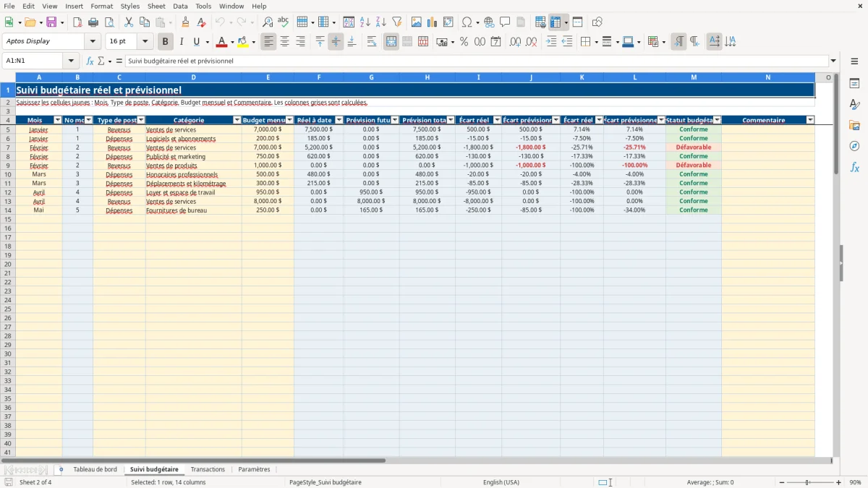Click the Copy icon
The width and height of the screenshot is (868, 488).
point(145,22)
